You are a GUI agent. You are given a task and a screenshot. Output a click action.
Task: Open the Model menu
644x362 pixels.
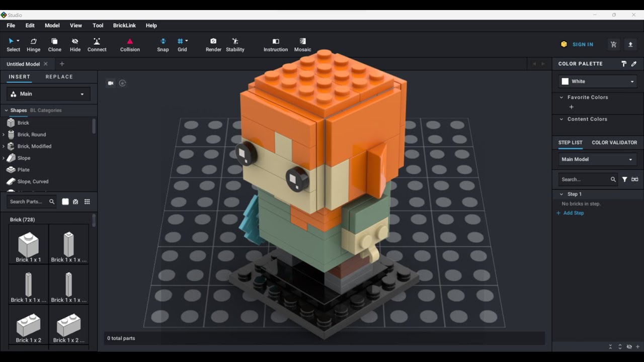(x=52, y=26)
